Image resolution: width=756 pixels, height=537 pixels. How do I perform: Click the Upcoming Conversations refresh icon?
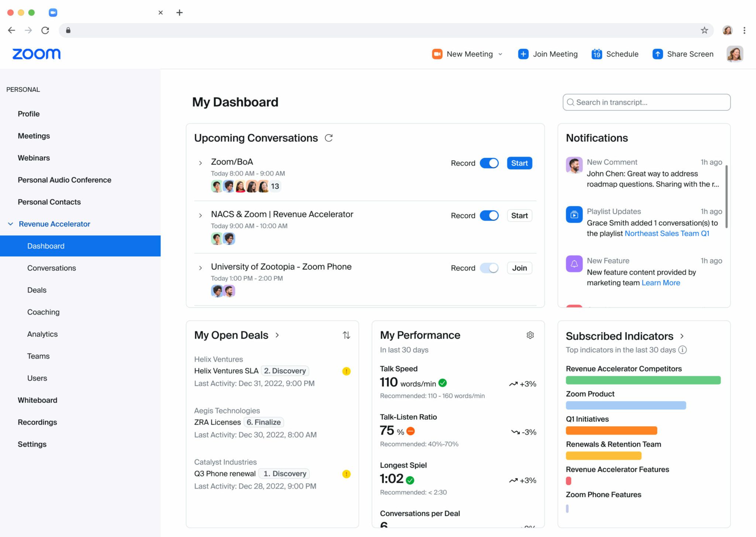(x=328, y=138)
